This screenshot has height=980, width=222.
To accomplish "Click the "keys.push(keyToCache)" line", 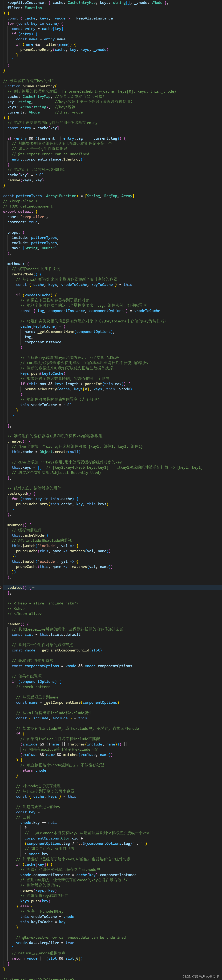I will coord(42,373).
